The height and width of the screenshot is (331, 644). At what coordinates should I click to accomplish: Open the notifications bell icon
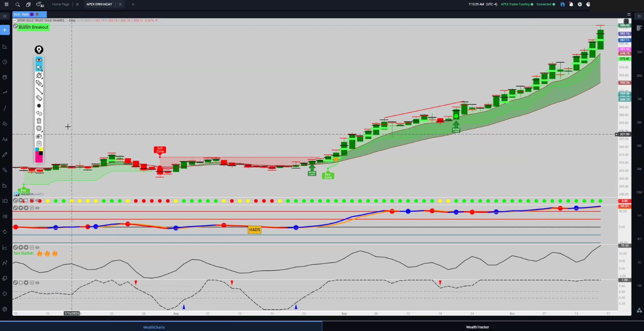(x=571, y=4)
